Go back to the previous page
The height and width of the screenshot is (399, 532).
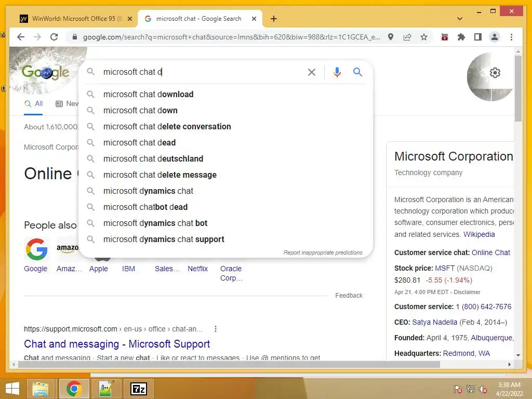point(21,37)
